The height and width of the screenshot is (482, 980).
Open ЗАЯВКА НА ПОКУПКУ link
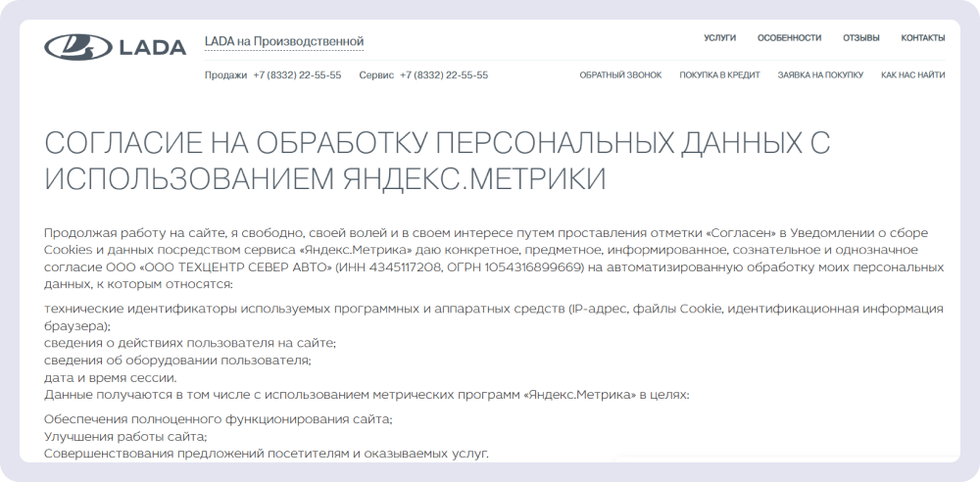820,75
